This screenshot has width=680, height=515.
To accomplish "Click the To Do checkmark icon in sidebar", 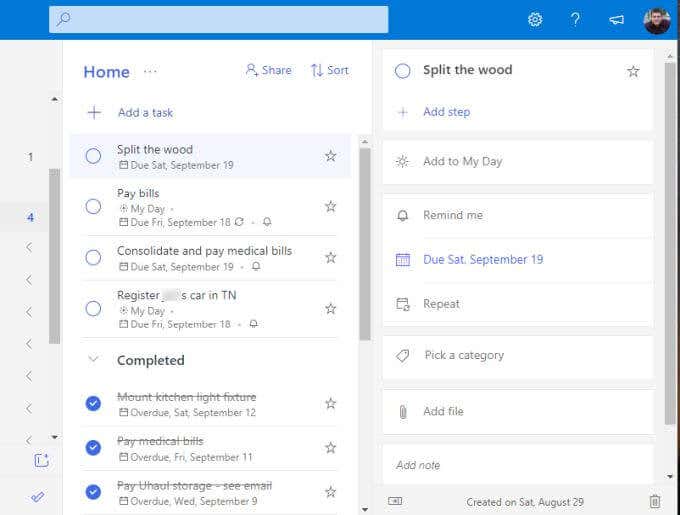I will point(38,497).
